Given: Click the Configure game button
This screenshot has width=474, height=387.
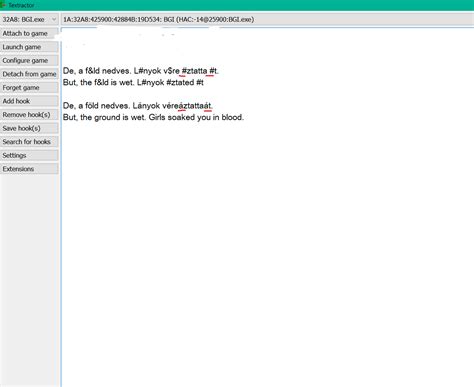Looking at the screenshot, I should click(29, 61).
